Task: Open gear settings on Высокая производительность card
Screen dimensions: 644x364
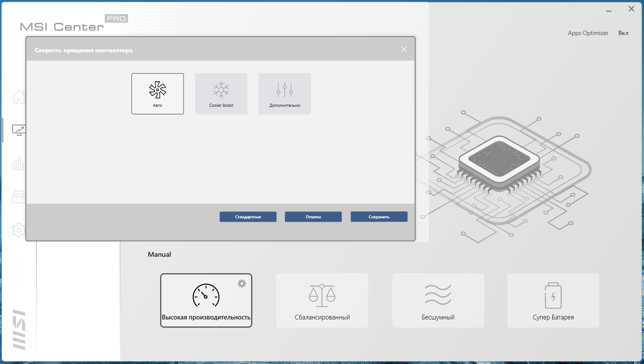Action: tap(242, 284)
